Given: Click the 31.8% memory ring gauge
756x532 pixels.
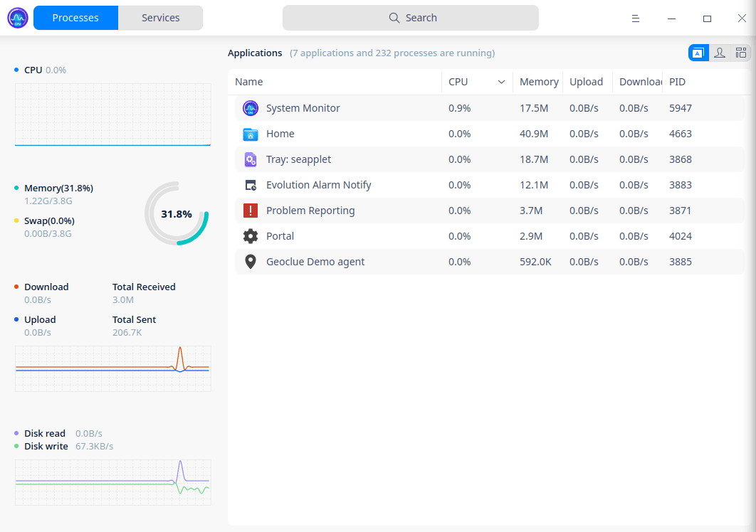Looking at the screenshot, I should pyautogui.click(x=177, y=213).
